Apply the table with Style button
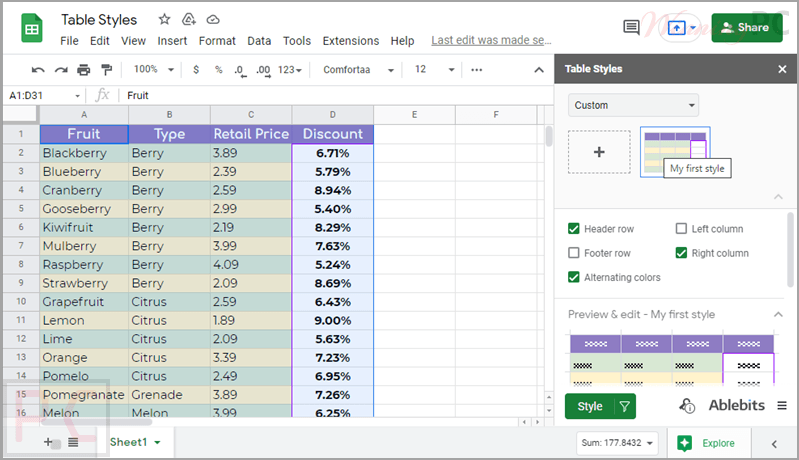Image resolution: width=799 pixels, height=460 pixels. pyautogui.click(x=590, y=406)
